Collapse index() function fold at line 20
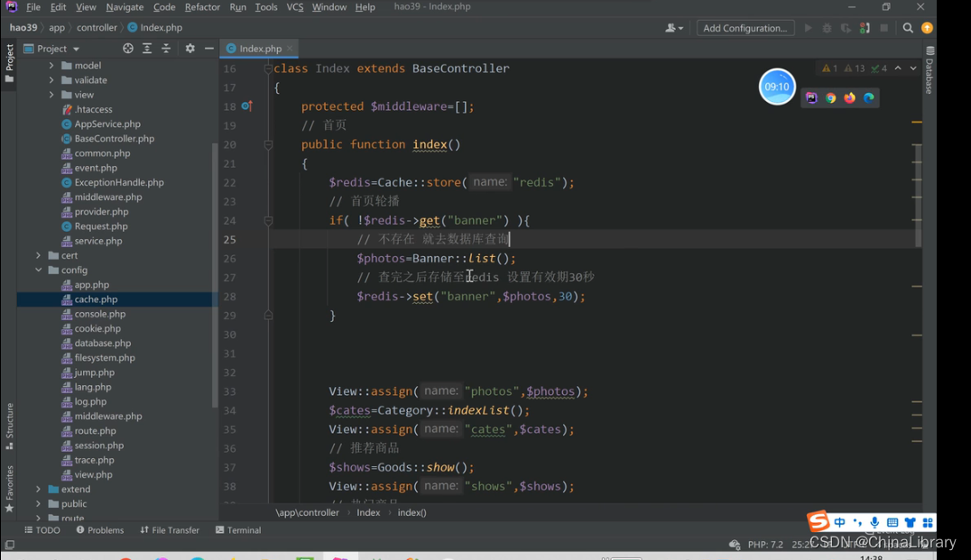This screenshot has width=971, height=560. pyautogui.click(x=268, y=144)
